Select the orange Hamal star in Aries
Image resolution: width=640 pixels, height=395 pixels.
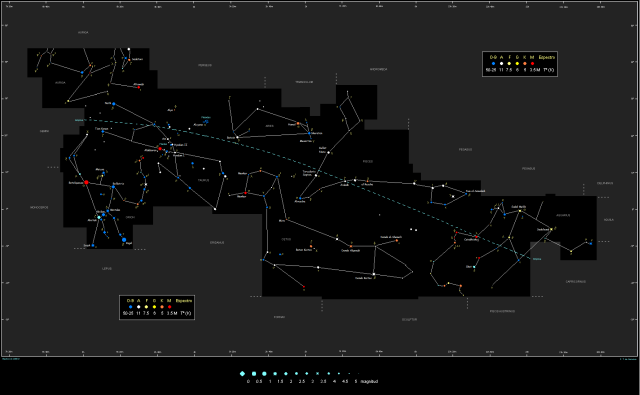point(298,123)
